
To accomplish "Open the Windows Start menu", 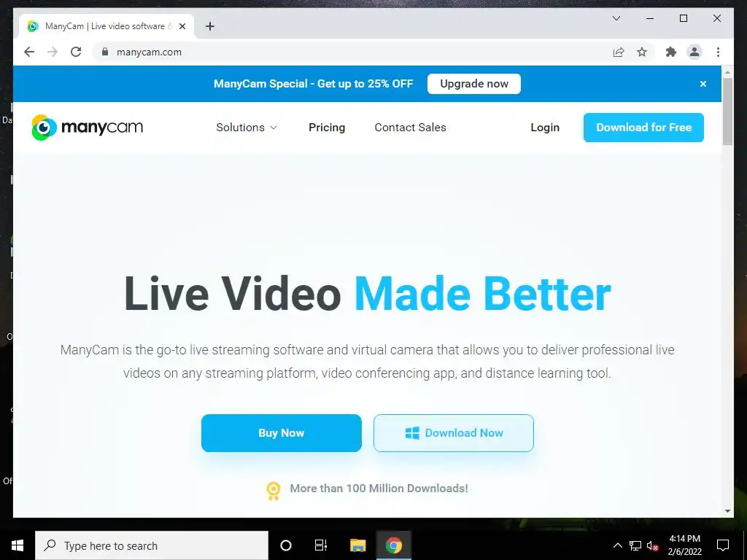I will click(18, 545).
